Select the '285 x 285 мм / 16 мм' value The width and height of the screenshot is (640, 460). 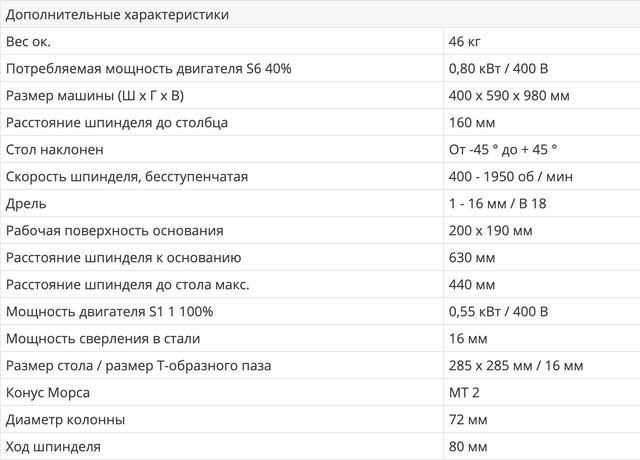516,366
